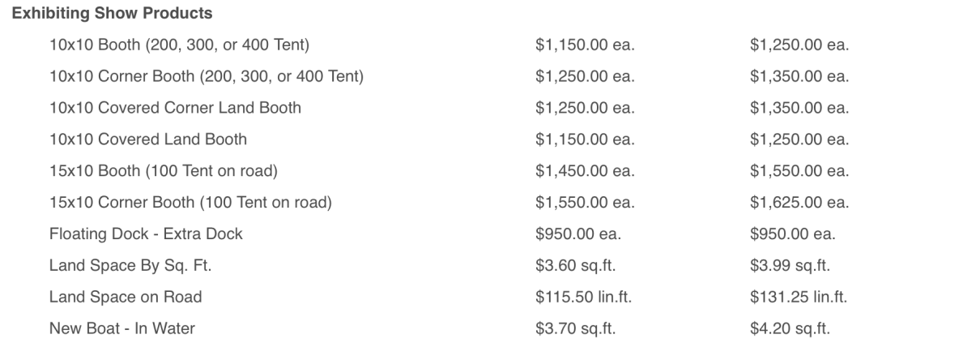Image resolution: width=980 pixels, height=343 pixels.
Task: Click the $4.20 sq.ft. price
Action: coord(790,328)
